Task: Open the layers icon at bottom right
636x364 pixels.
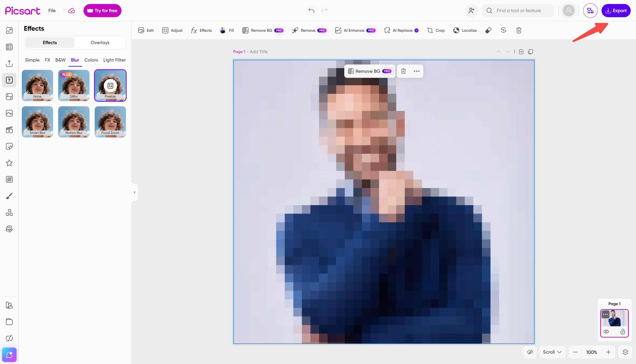Action: pyautogui.click(x=625, y=352)
